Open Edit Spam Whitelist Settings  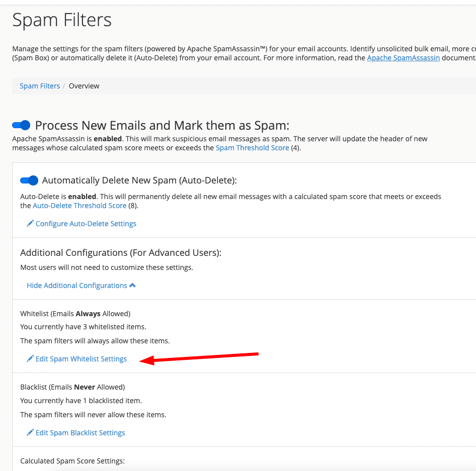tap(81, 359)
